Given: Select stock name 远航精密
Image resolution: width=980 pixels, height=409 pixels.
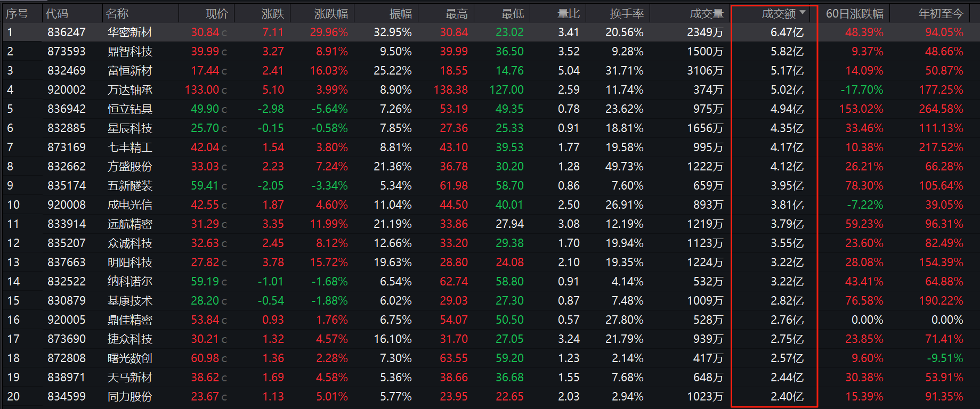Looking at the screenshot, I should point(130,224).
